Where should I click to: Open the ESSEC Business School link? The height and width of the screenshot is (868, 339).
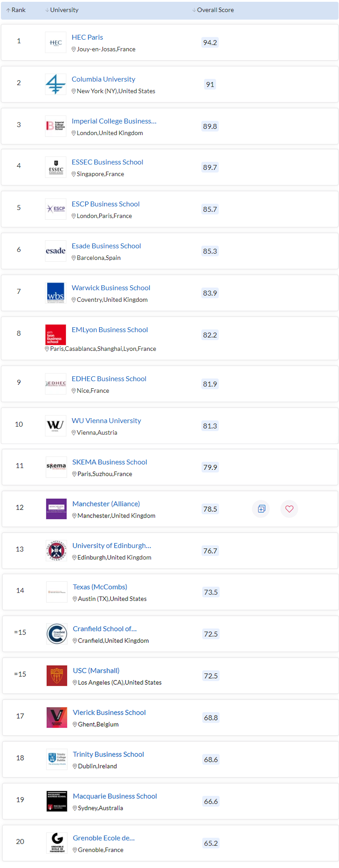click(107, 162)
